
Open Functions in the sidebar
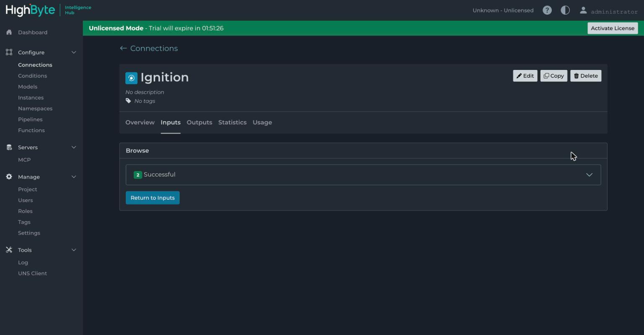tap(31, 130)
